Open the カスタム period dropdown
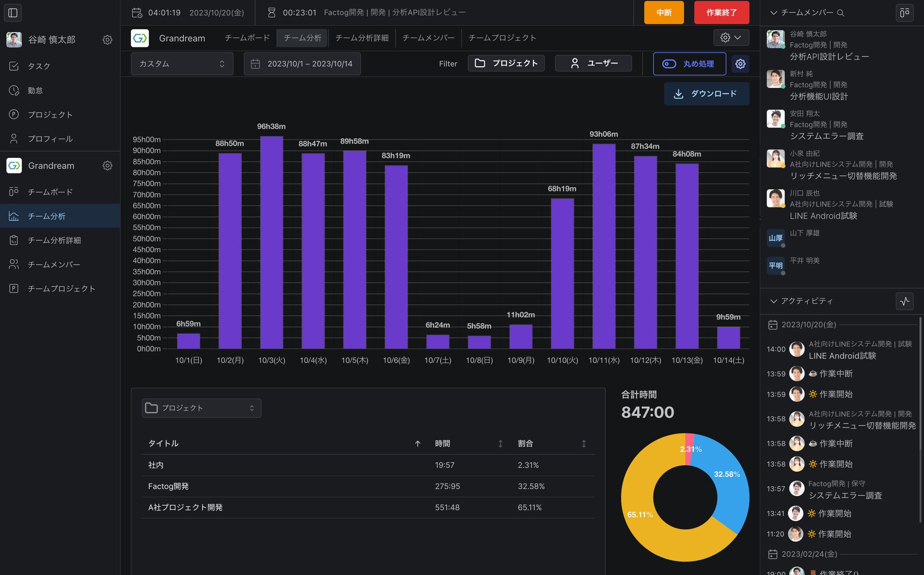This screenshot has width=924, height=575. coord(182,64)
